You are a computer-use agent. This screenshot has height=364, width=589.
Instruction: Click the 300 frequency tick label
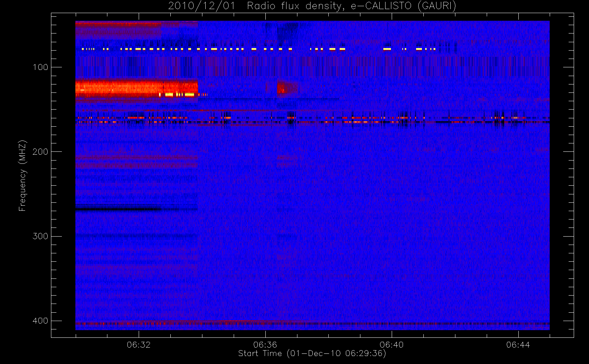coord(40,236)
